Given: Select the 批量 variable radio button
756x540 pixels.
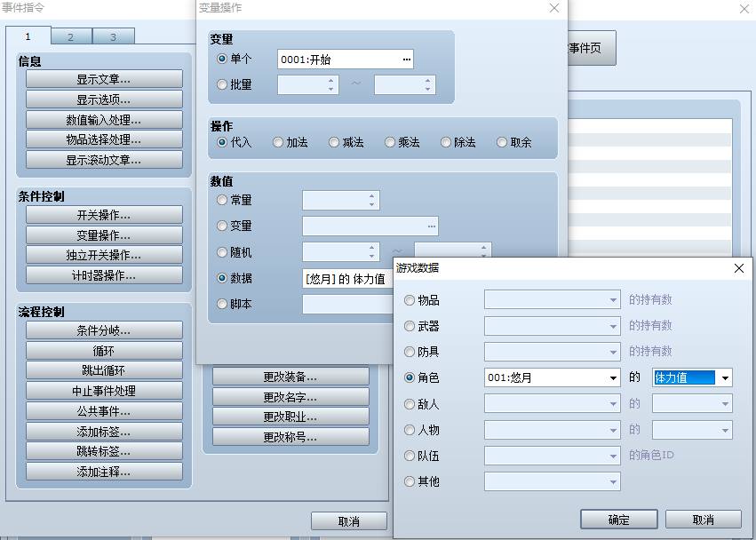Looking at the screenshot, I should coord(222,84).
